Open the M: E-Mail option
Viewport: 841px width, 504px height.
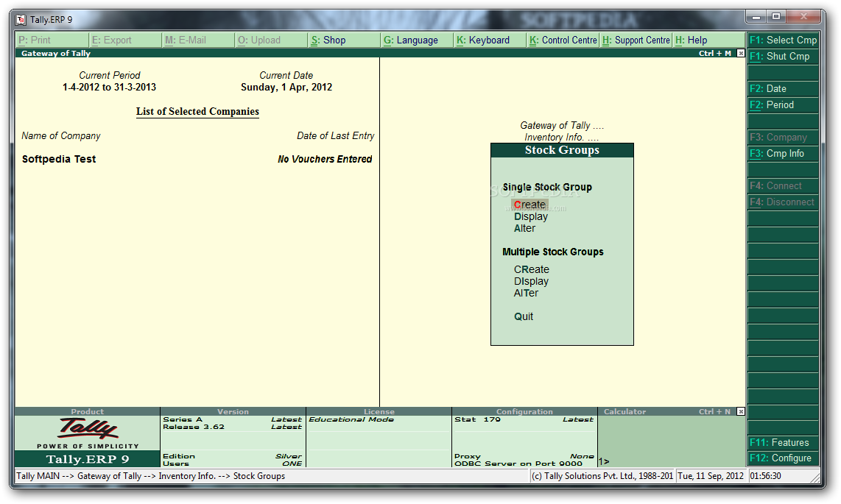click(x=198, y=40)
